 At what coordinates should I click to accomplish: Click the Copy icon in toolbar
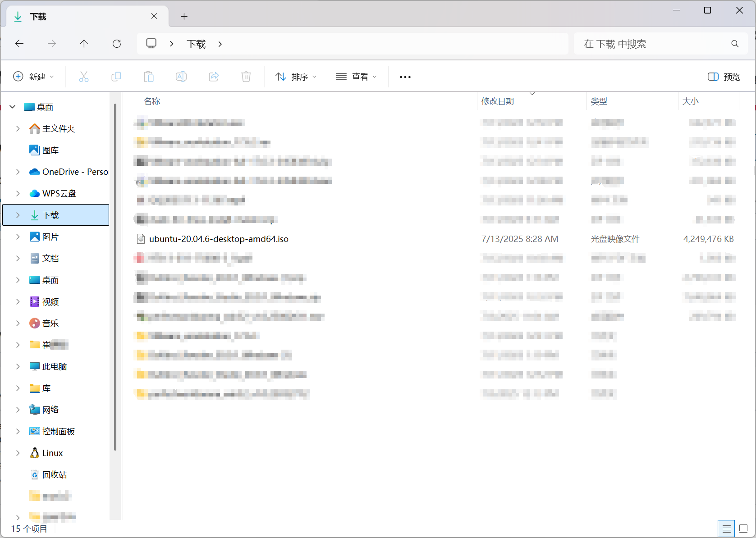[116, 77]
